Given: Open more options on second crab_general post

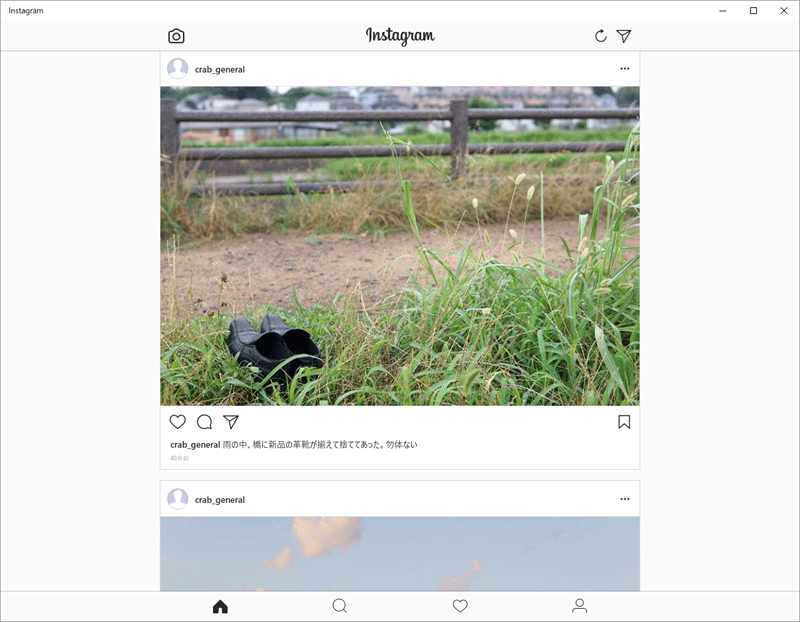Looking at the screenshot, I should 624,499.
